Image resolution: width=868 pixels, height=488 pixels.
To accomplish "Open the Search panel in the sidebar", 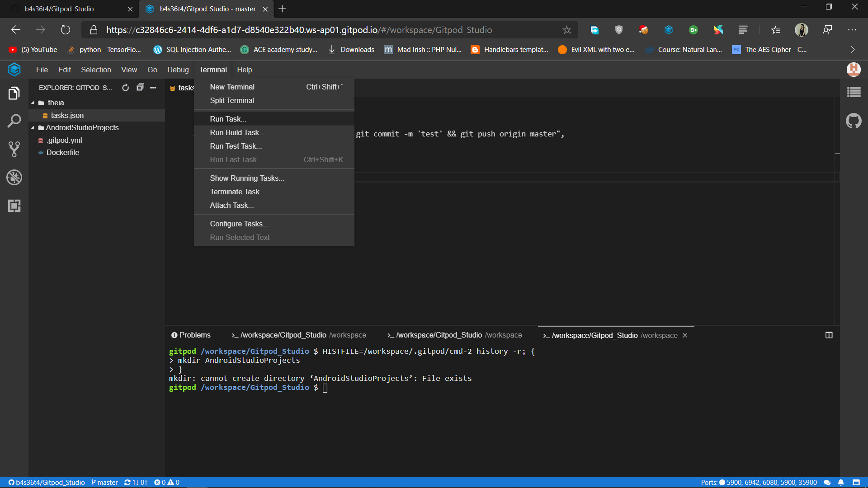I will (14, 121).
